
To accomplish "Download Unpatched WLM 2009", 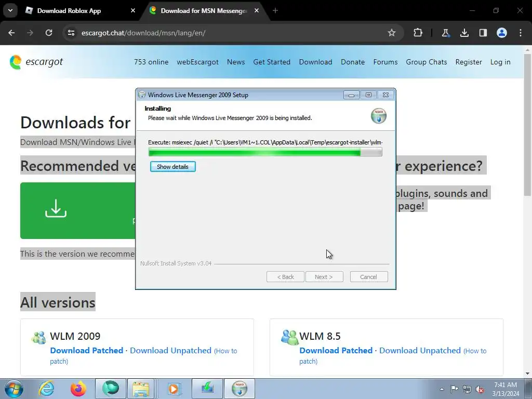I will click(170, 351).
